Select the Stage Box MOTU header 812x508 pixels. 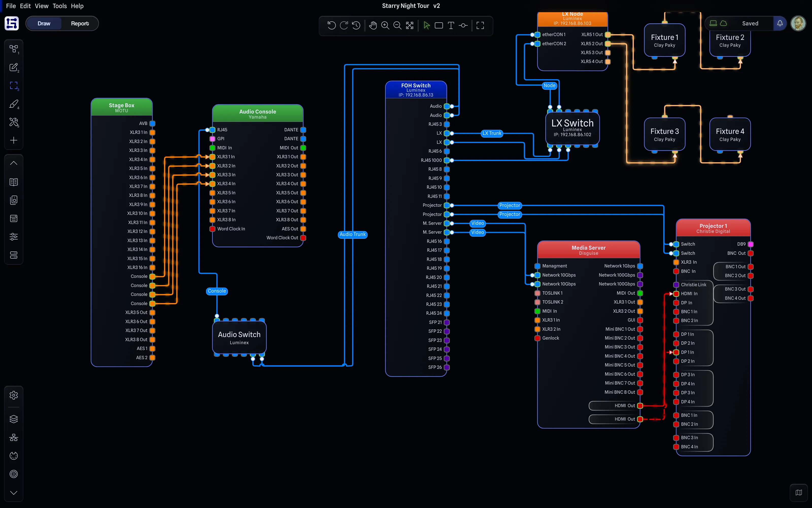pyautogui.click(x=122, y=107)
